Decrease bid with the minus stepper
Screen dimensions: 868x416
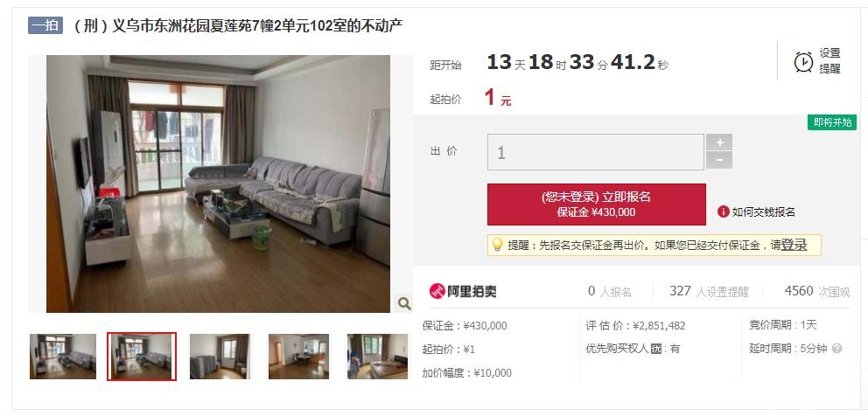(x=719, y=161)
